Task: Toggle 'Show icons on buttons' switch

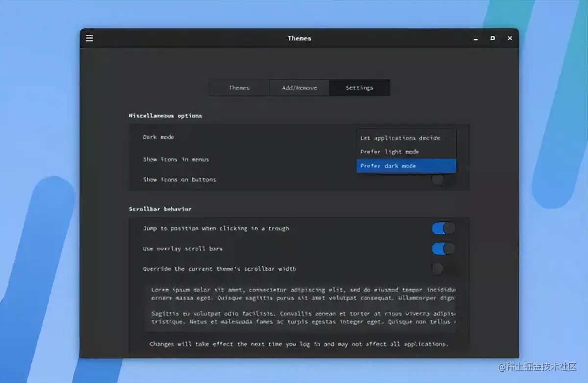Action: 443,180
